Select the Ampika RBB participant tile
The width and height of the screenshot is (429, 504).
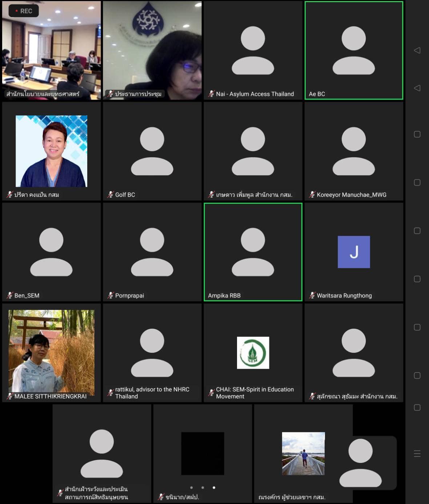point(253,252)
